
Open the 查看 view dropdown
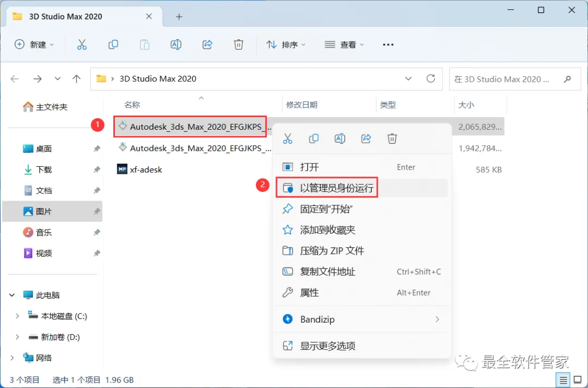[x=344, y=45]
